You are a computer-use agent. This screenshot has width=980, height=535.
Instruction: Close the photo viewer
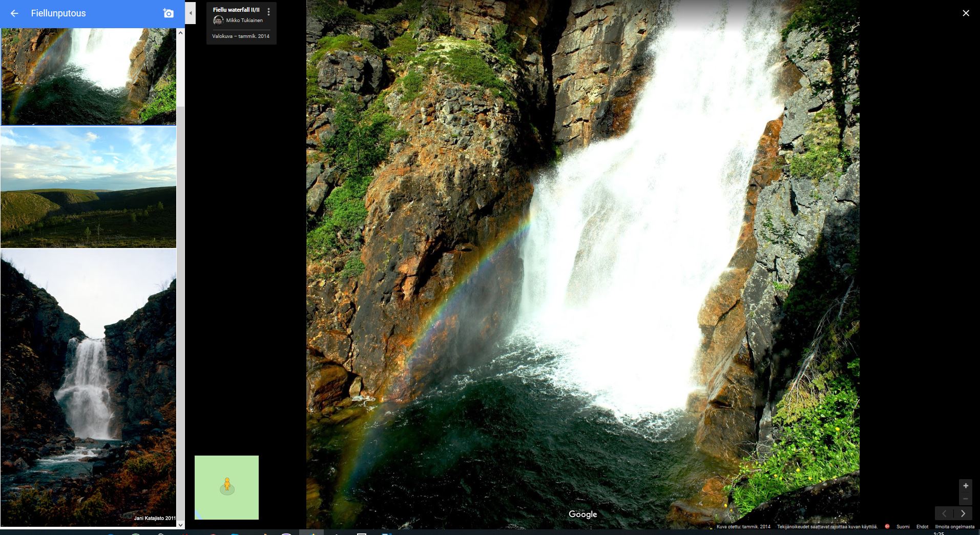coord(966,13)
